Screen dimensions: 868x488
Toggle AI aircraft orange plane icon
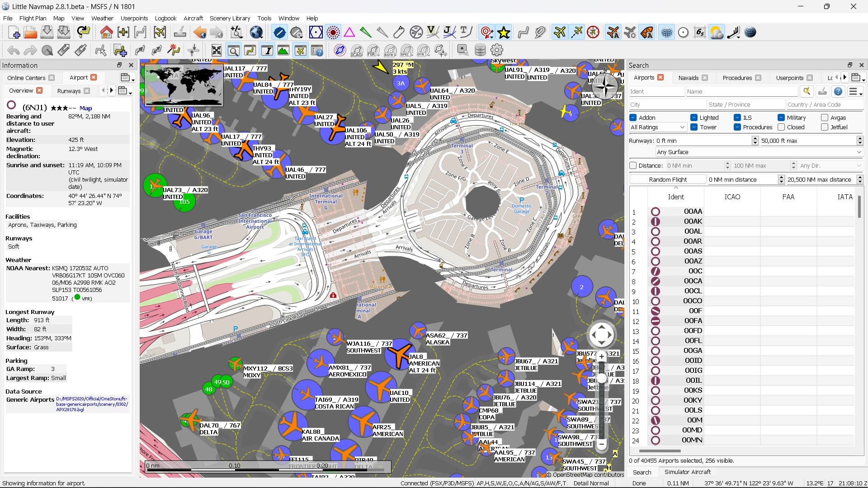pyautogui.click(x=613, y=33)
